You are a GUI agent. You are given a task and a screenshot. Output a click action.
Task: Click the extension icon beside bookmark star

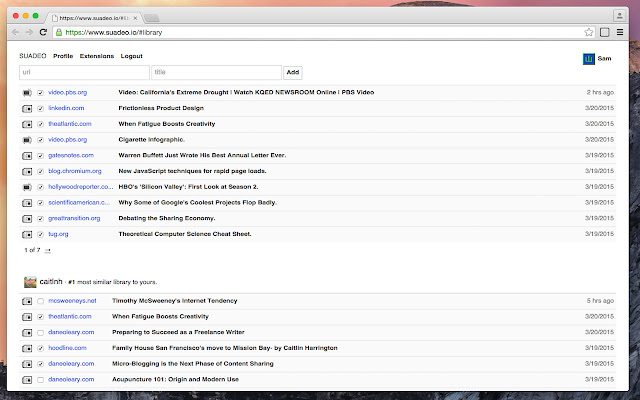pyautogui.click(x=604, y=32)
